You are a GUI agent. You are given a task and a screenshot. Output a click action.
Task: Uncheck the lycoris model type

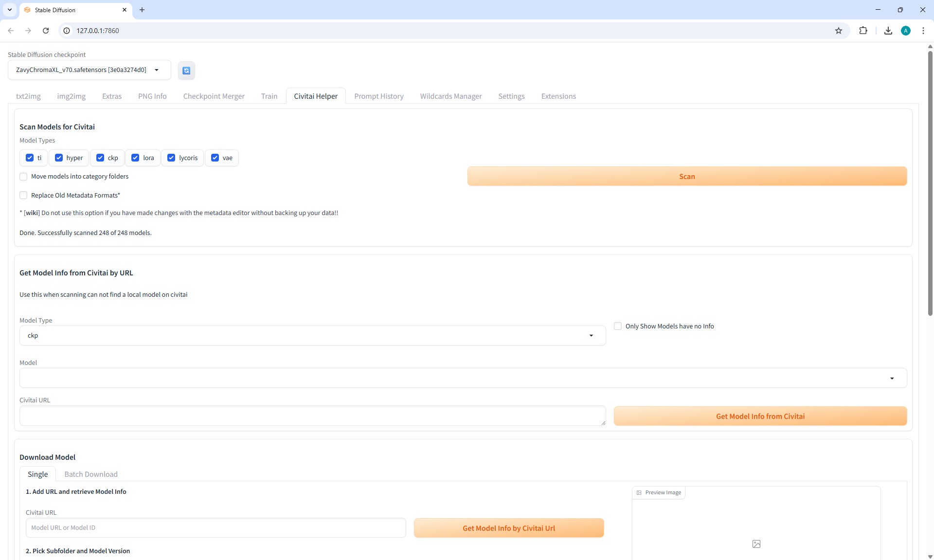(171, 158)
